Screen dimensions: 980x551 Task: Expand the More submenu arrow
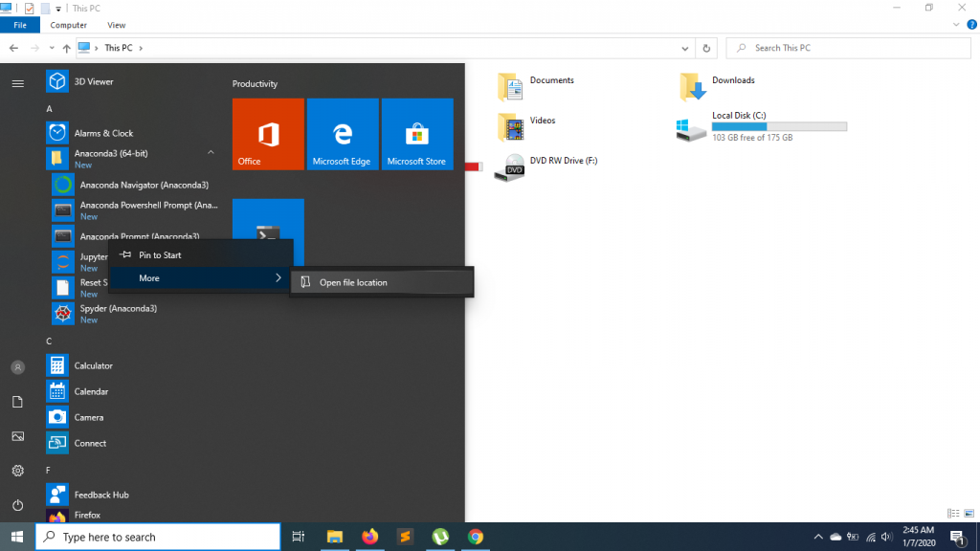click(278, 277)
